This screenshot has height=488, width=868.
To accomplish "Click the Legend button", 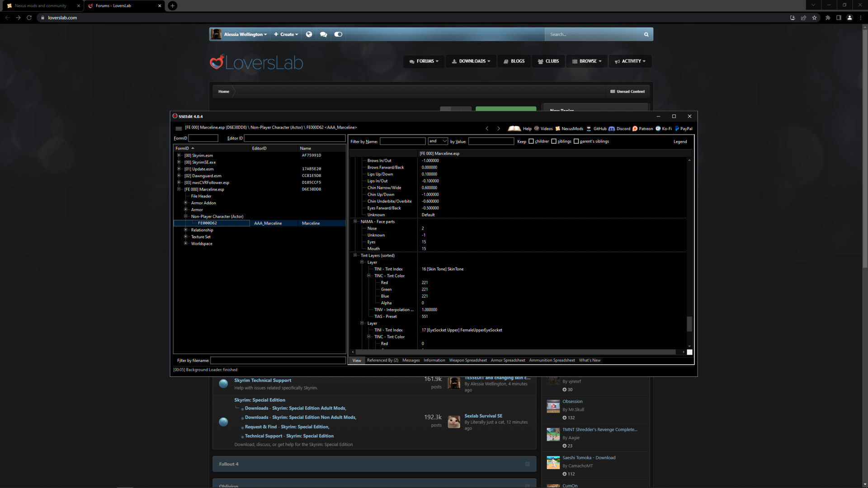I will 680,142.
